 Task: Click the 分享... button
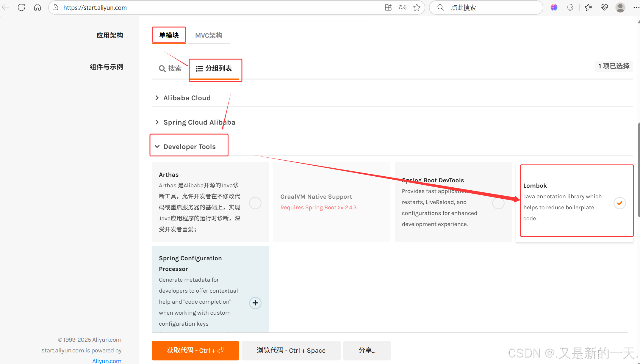[x=367, y=350]
